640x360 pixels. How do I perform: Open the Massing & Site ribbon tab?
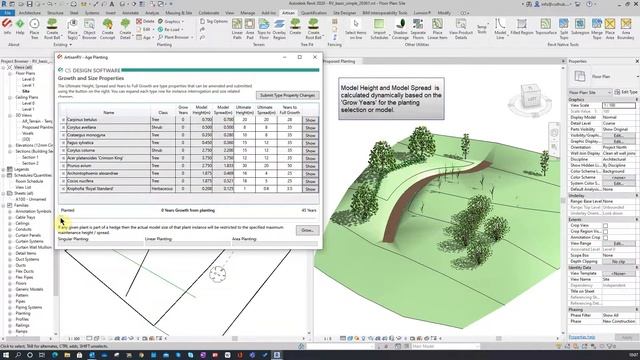tap(179, 13)
